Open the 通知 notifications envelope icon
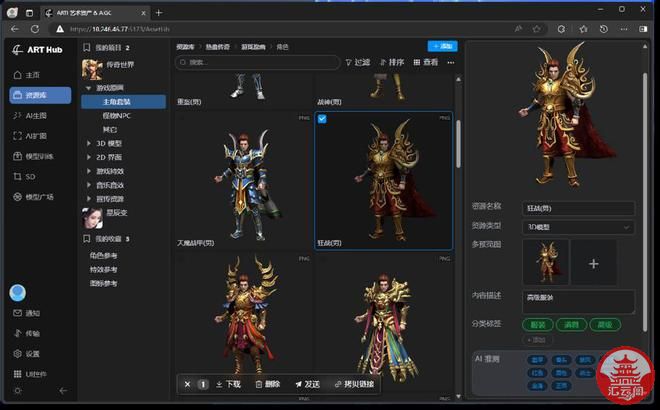Image resolution: width=660 pixels, height=410 pixels. coord(17,313)
